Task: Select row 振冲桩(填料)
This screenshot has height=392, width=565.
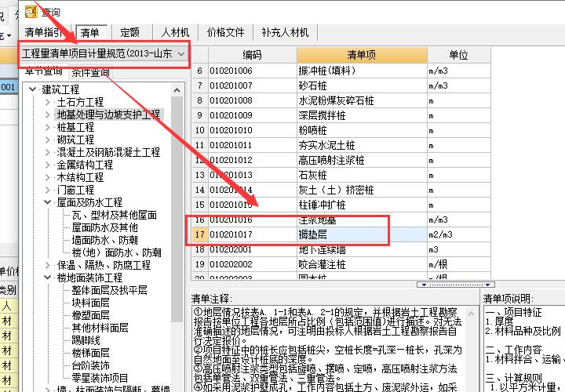Action: pos(341,71)
